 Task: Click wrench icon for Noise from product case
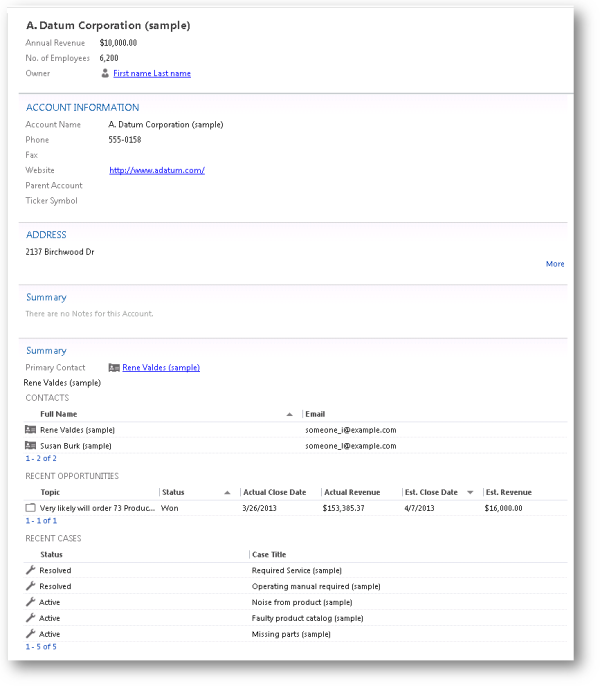pos(30,602)
